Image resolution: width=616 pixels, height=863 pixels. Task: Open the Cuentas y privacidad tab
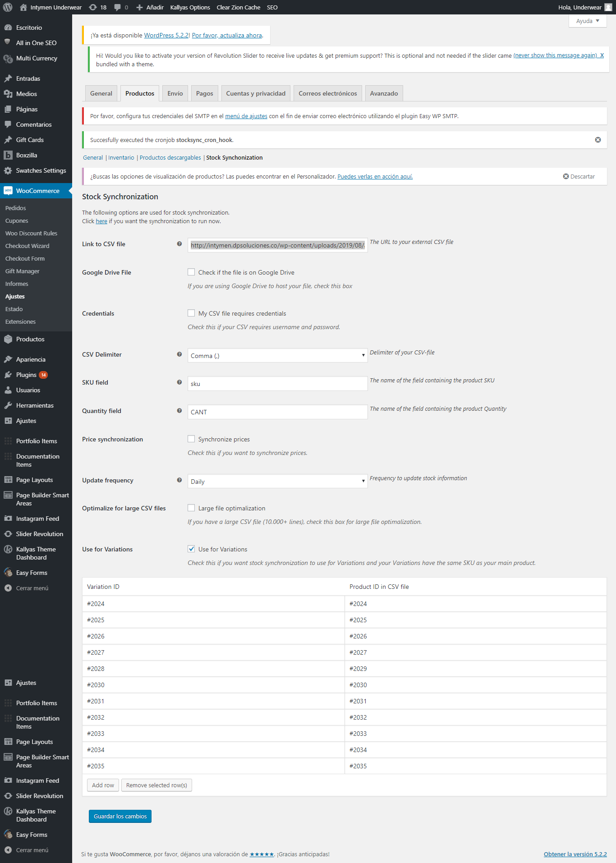point(256,93)
